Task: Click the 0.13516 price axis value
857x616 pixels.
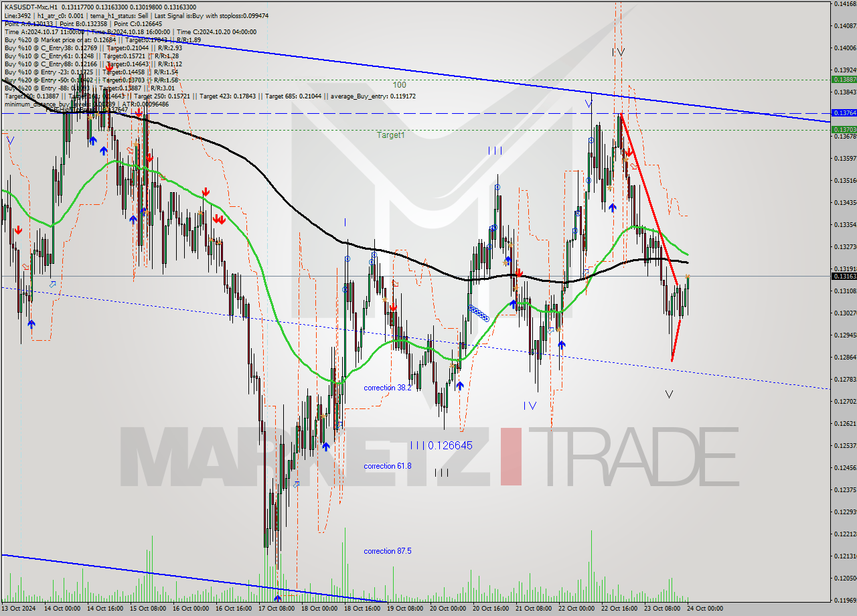Action: pyautogui.click(x=844, y=180)
